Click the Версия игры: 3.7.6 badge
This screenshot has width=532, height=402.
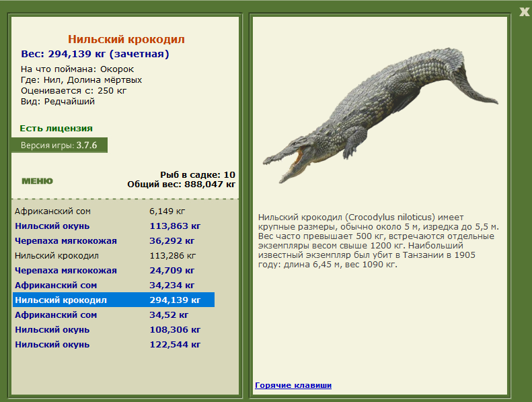click(59, 145)
